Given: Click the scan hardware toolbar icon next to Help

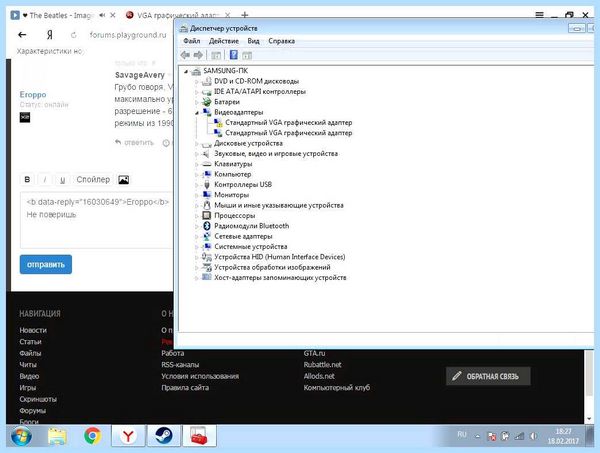Looking at the screenshot, I should point(247,55).
